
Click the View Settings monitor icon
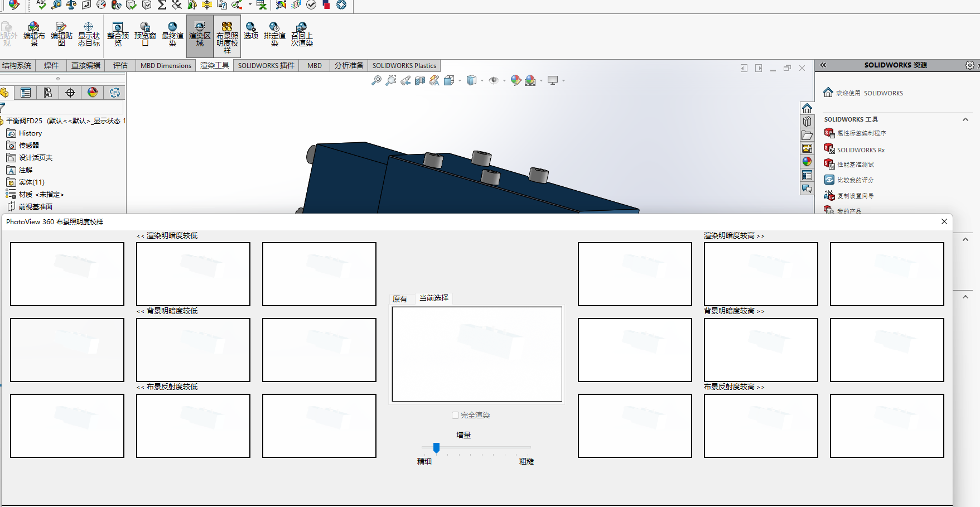pos(553,80)
